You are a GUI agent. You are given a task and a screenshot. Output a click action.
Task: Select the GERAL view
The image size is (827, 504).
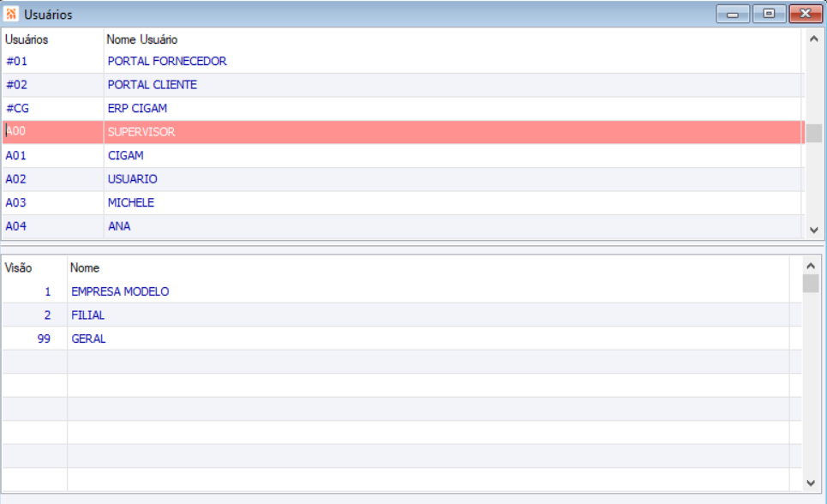coord(88,339)
